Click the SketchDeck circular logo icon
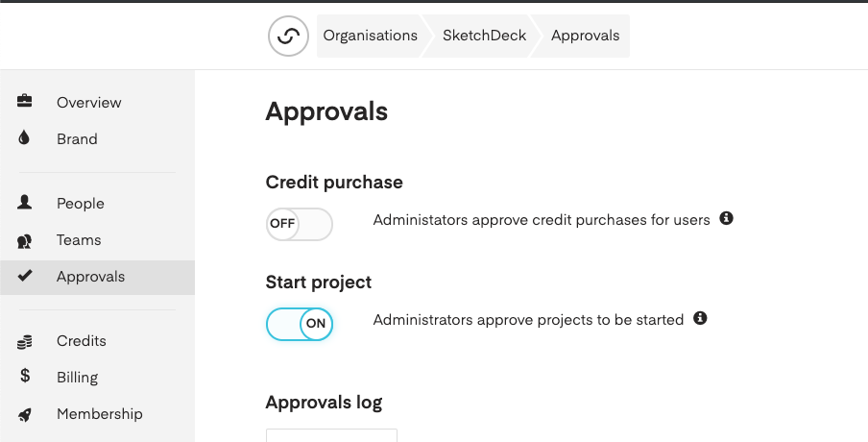Image resolution: width=868 pixels, height=442 pixels. 288,36
